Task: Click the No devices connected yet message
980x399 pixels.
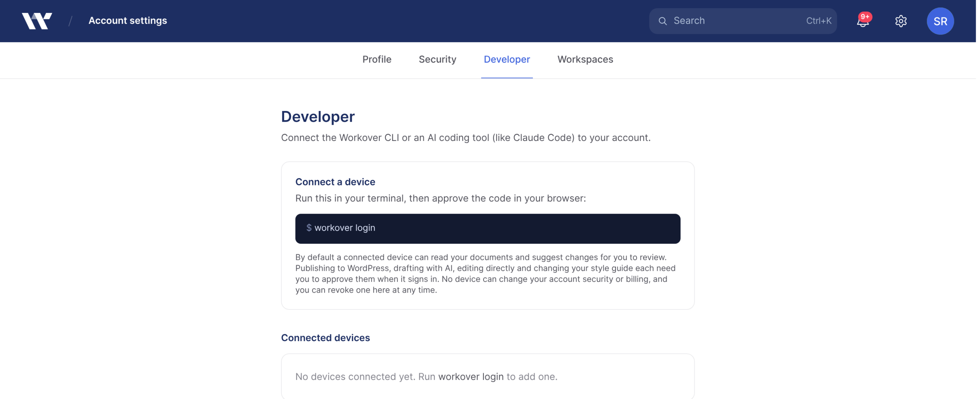Action: coord(426,377)
